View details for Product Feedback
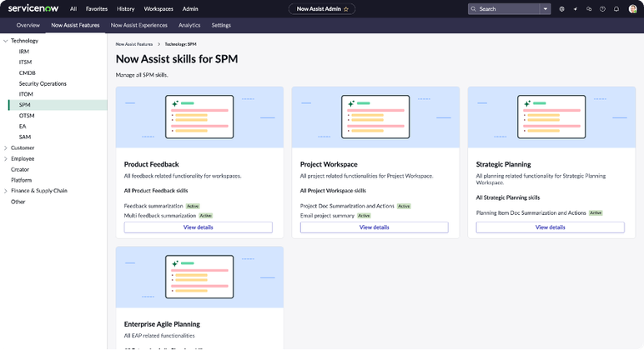Screen dimensions: 644x350 [x=198, y=227]
